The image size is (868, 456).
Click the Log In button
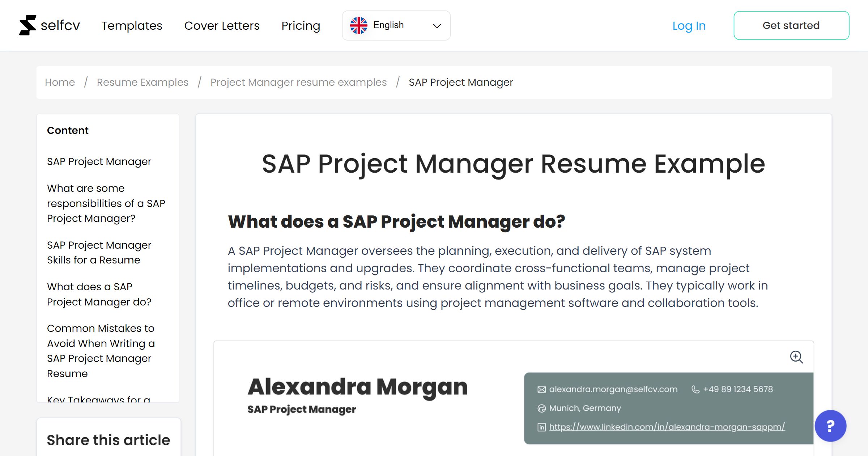689,25
